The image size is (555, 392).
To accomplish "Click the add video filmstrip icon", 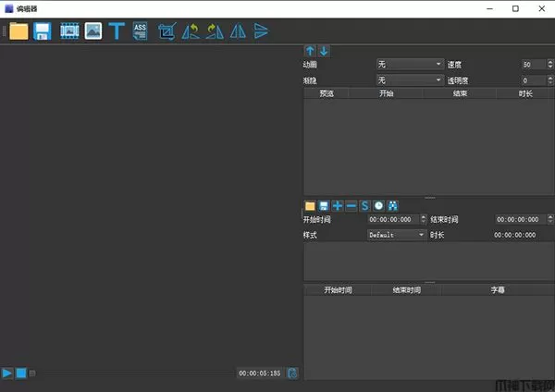I will pyautogui.click(x=68, y=31).
